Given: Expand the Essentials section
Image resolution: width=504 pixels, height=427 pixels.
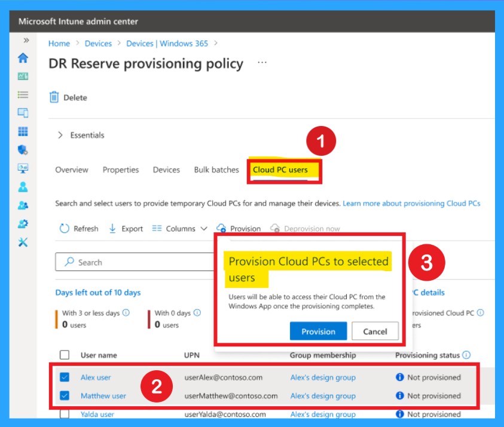Looking at the screenshot, I should tap(81, 135).
